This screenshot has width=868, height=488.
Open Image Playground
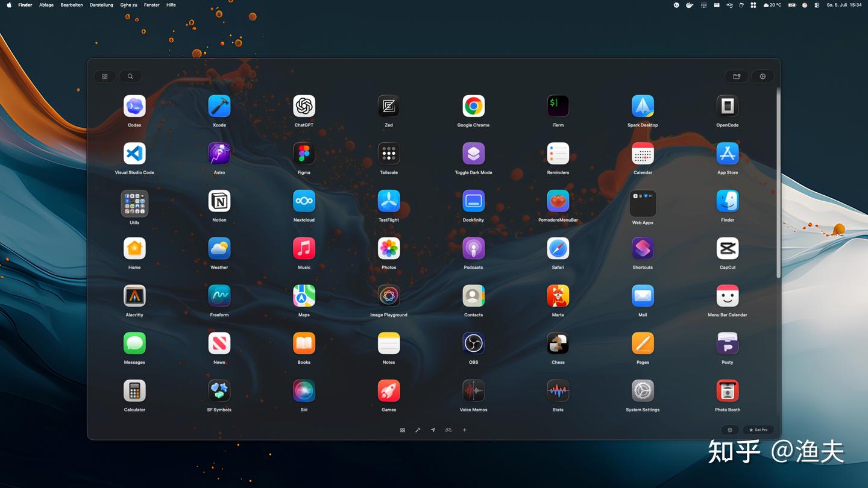point(389,296)
